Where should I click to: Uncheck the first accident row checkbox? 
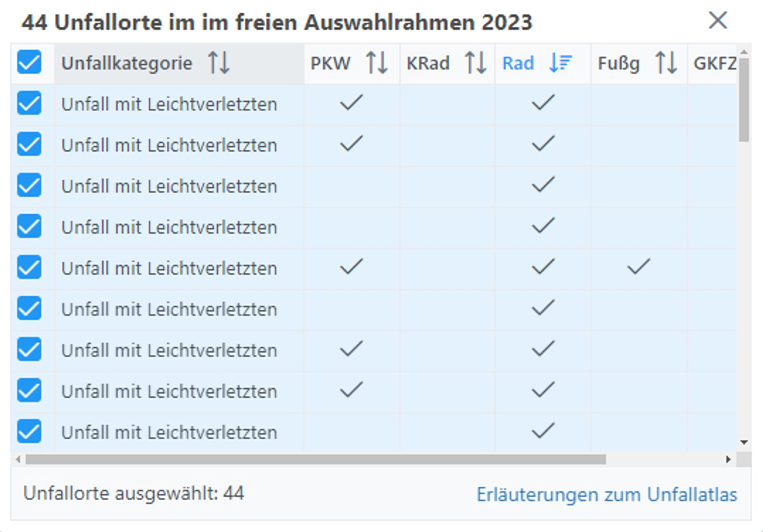coord(29,103)
